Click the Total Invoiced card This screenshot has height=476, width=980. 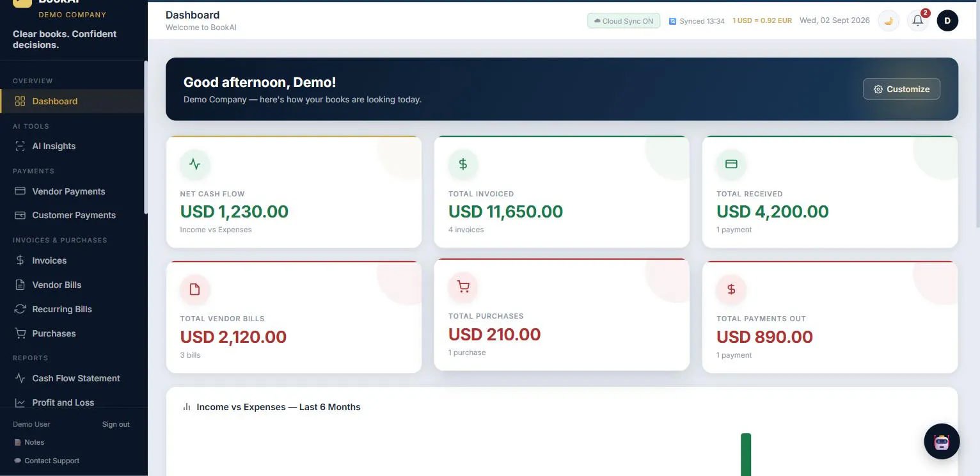tap(562, 192)
